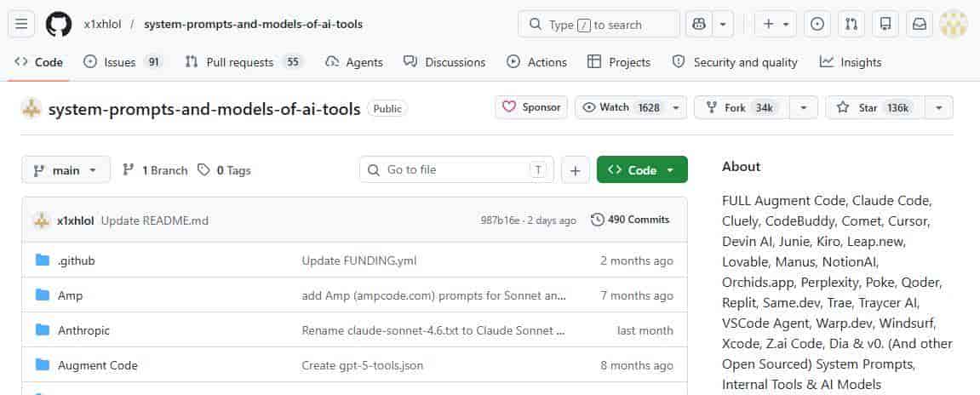The height and width of the screenshot is (395, 980).
Task: Switch to the Issues tab
Action: tap(120, 62)
